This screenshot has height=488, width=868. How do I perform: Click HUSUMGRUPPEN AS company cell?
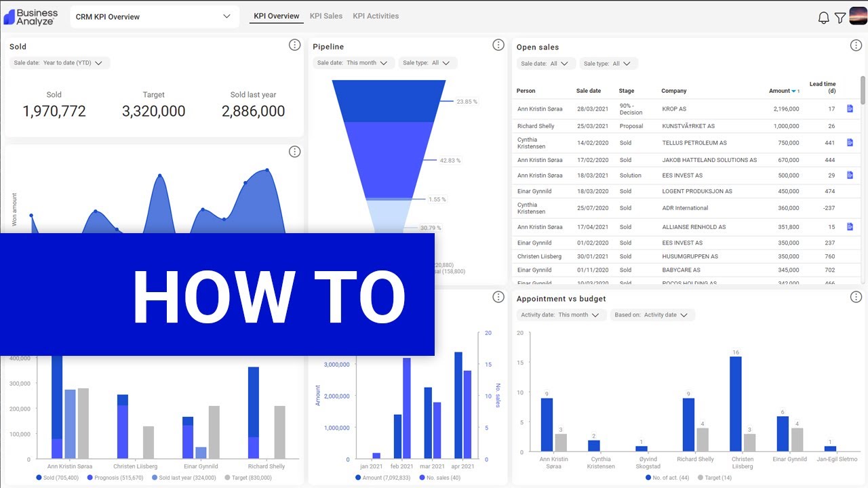click(x=690, y=256)
